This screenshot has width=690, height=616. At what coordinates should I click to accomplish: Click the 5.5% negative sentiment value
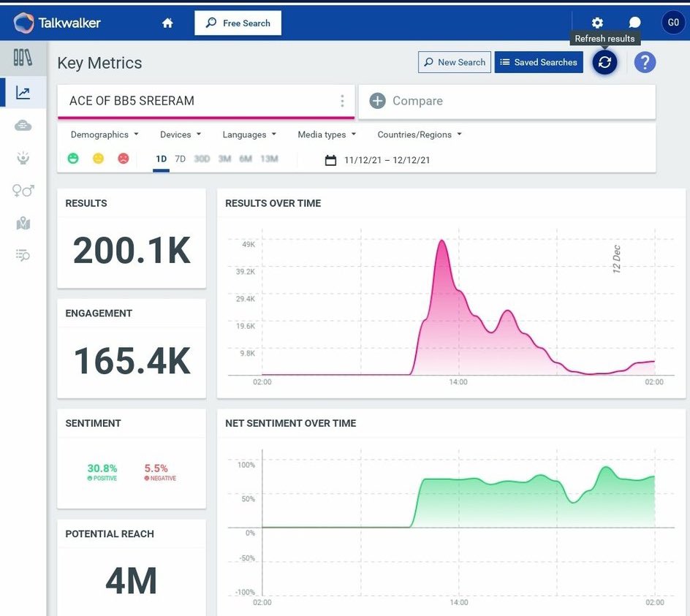[156, 468]
